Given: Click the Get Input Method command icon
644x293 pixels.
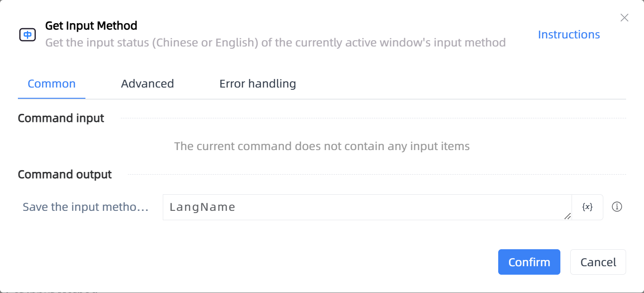Looking at the screenshot, I should (28, 34).
